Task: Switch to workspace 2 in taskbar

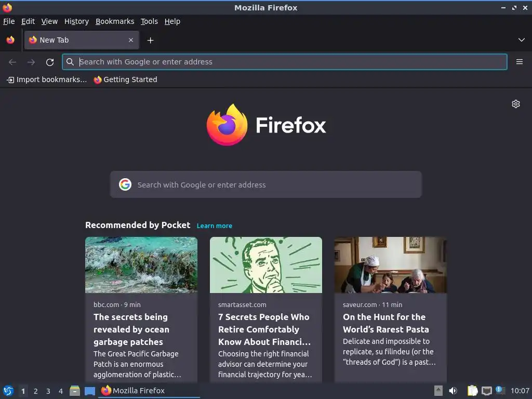Action: tap(36, 391)
